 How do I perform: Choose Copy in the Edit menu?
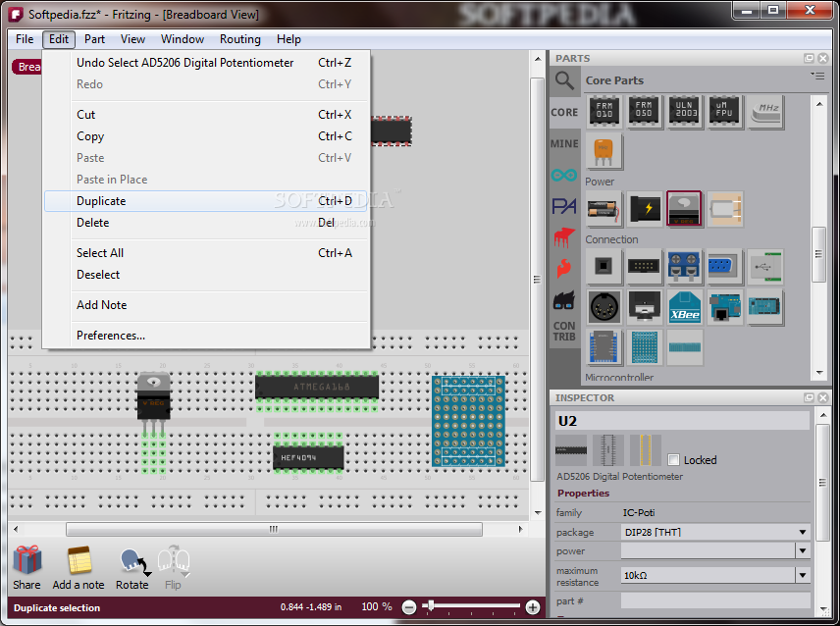tap(206, 136)
